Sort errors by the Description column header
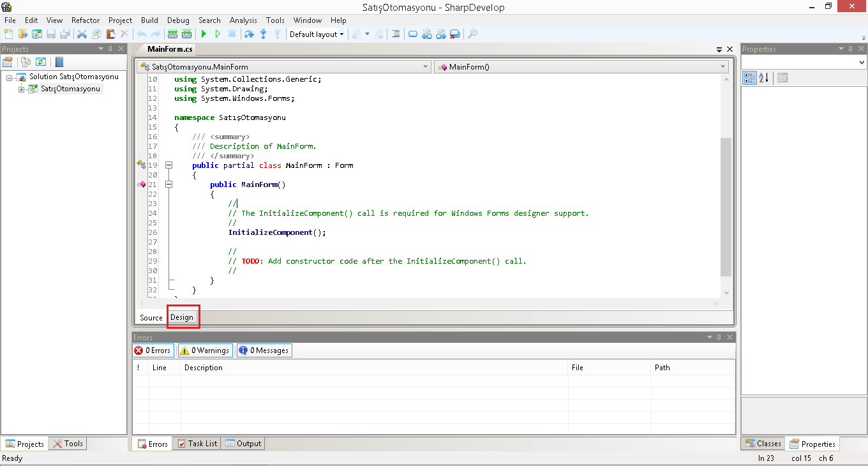The image size is (868, 466). click(374, 368)
